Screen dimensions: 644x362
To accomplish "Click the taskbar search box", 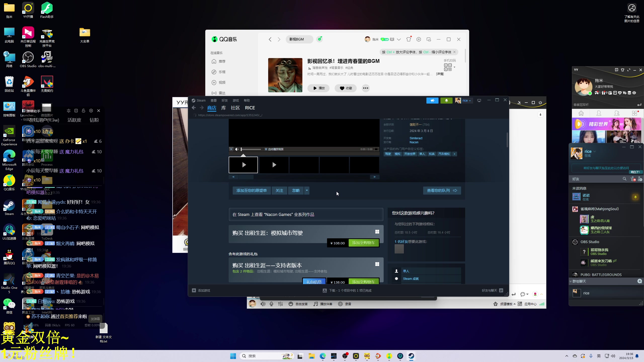I will tap(267, 356).
